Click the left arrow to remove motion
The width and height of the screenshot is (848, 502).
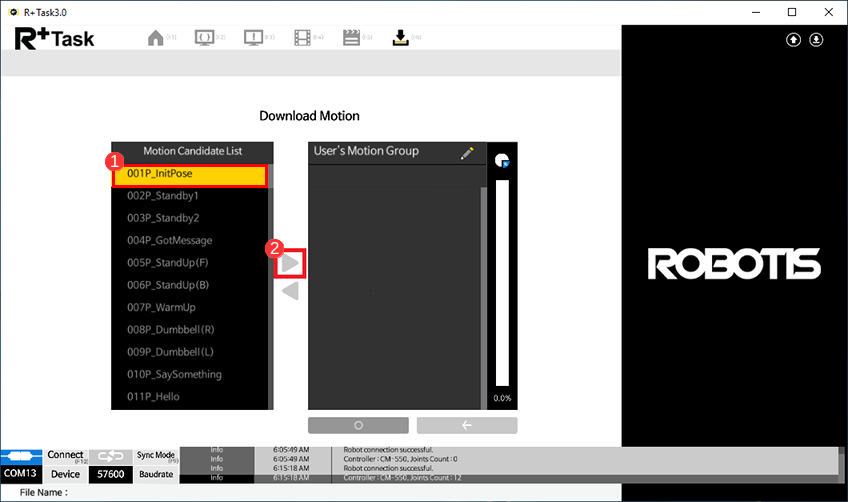290,291
